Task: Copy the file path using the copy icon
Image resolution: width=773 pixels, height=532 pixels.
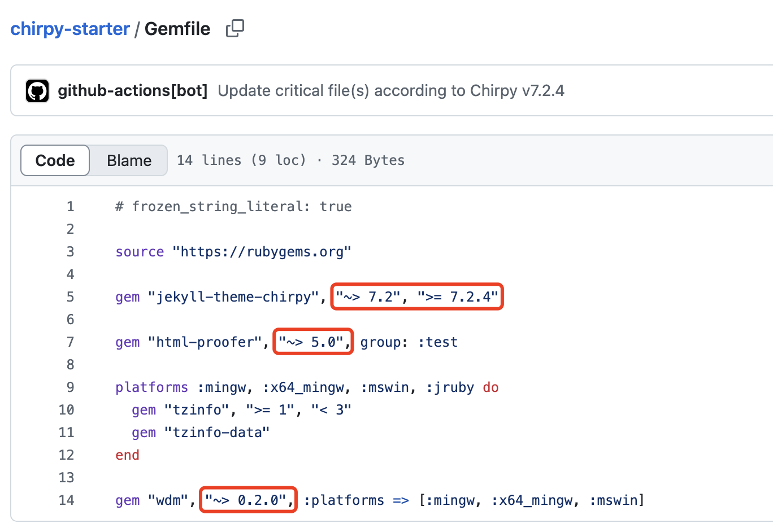Action: 234,28
